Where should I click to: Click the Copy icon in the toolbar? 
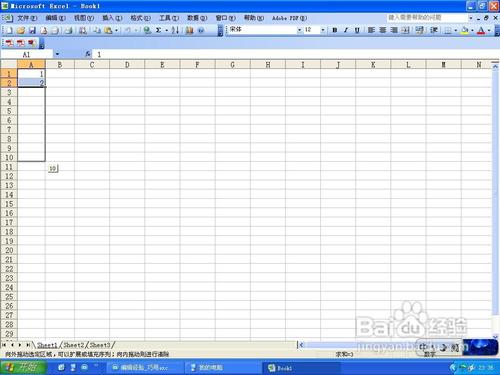(x=97, y=30)
